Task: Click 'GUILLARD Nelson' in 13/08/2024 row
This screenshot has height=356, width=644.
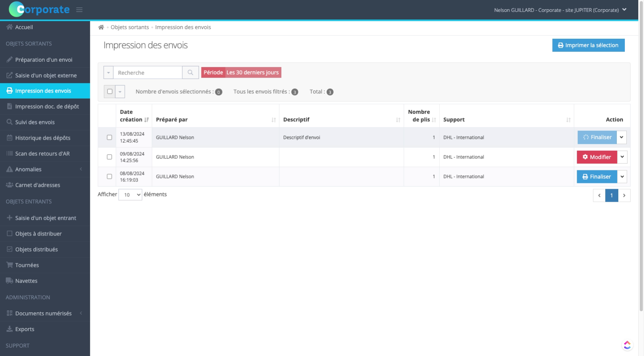Action: (x=175, y=137)
